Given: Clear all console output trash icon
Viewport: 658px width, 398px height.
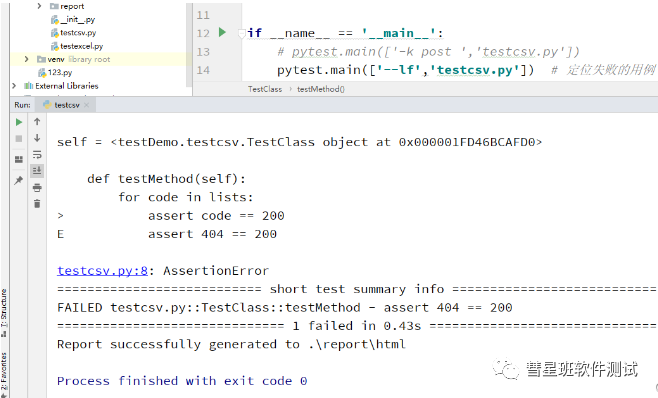Looking at the screenshot, I should click(37, 204).
